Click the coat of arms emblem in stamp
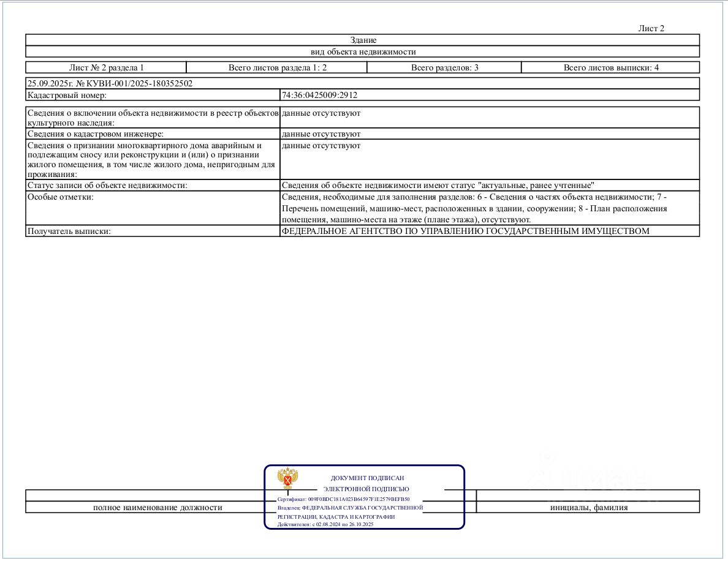Image resolution: width=728 pixels, height=561 pixels. point(287,478)
